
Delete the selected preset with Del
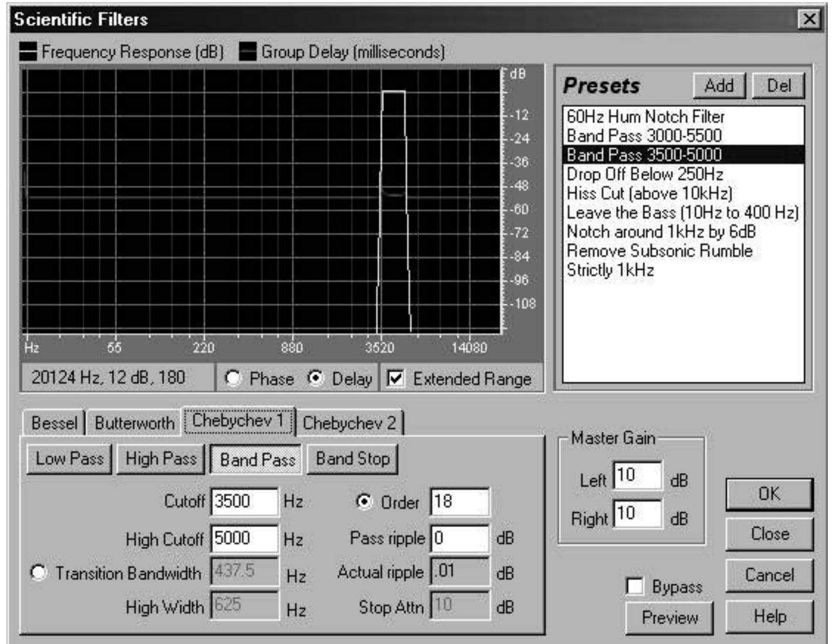coord(778,86)
